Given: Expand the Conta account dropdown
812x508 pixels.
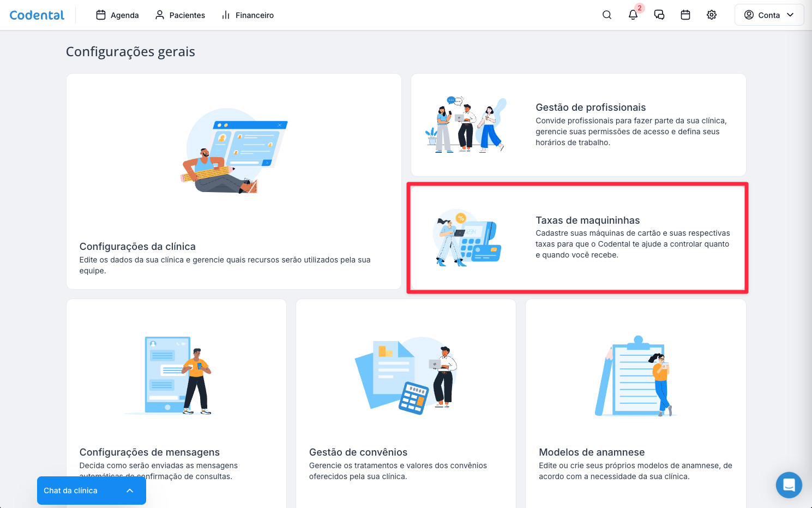Looking at the screenshot, I should pyautogui.click(x=769, y=15).
